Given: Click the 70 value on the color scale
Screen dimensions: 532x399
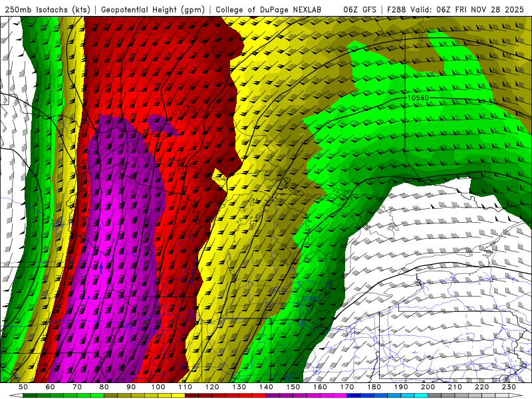Looking at the screenshot, I should [x=77, y=387].
